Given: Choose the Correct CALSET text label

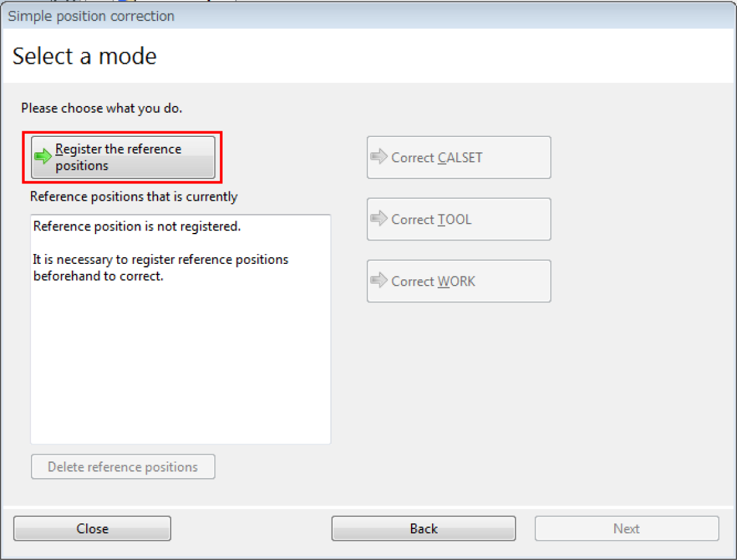Looking at the screenshot, I should tap(436, 157).
